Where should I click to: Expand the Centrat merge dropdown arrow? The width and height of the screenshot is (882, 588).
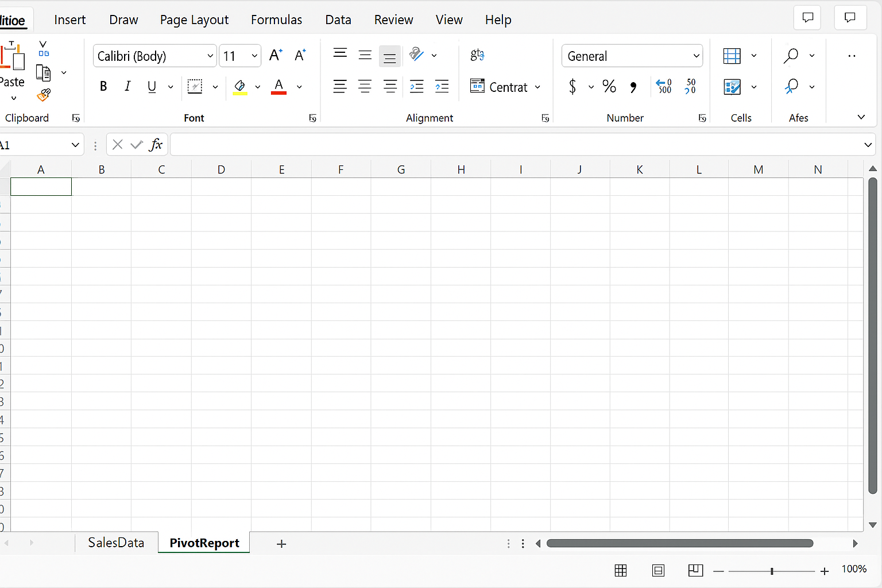(x=537, y=87)
